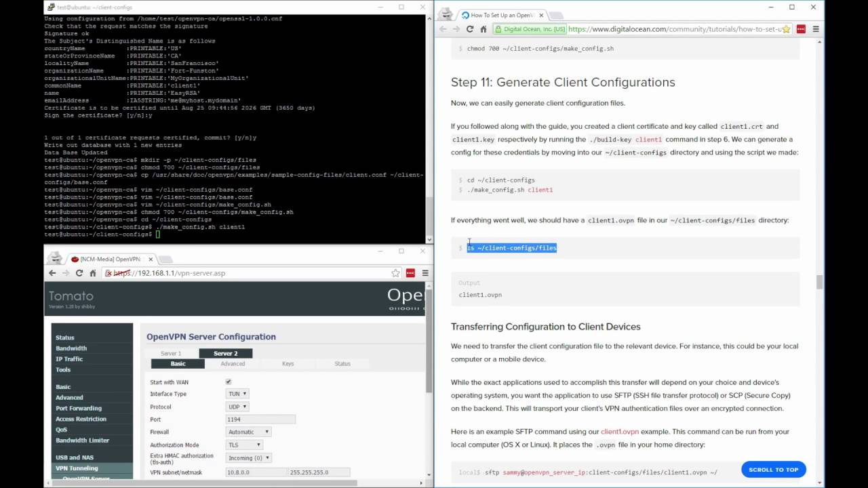Open Tools in the Tomato sidebar
Image resolution: width=868 pixels, height=488 pixels.
point(63,370)
